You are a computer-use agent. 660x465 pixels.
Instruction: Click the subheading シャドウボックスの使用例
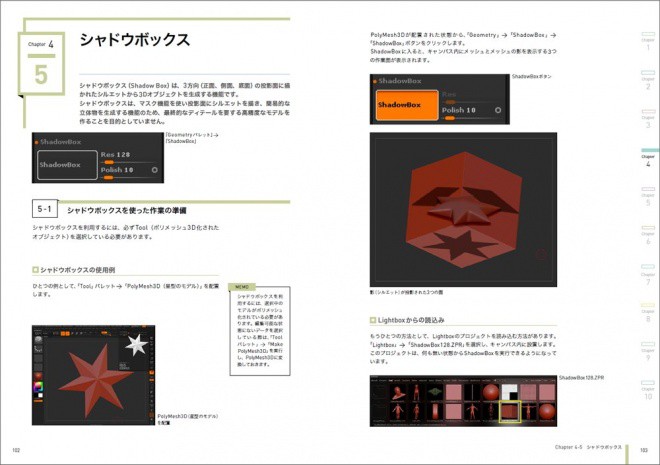[x=77, y=270]
